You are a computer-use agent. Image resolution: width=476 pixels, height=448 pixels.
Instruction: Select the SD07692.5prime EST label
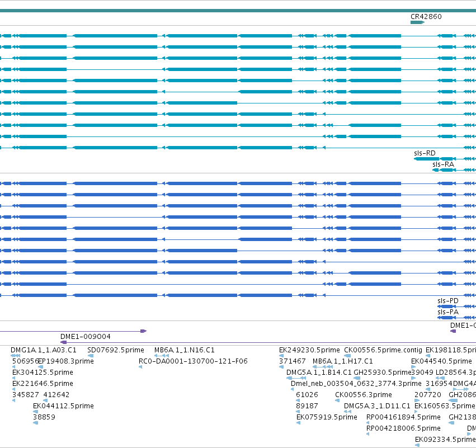(x=116, y=350)
